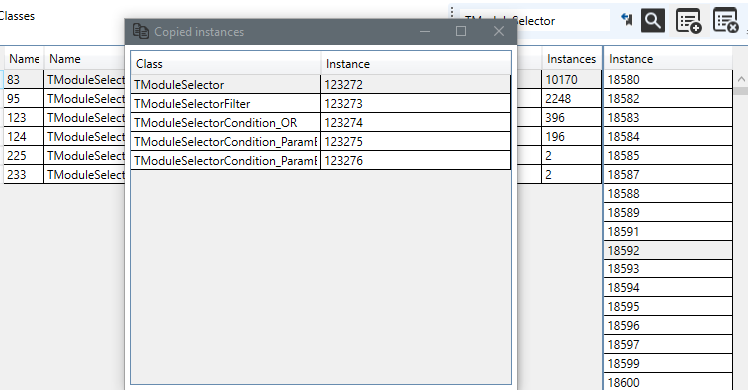Select instance 18589 in the list
The height and width of the screenshot is (390, 748).
pos(668,213)
